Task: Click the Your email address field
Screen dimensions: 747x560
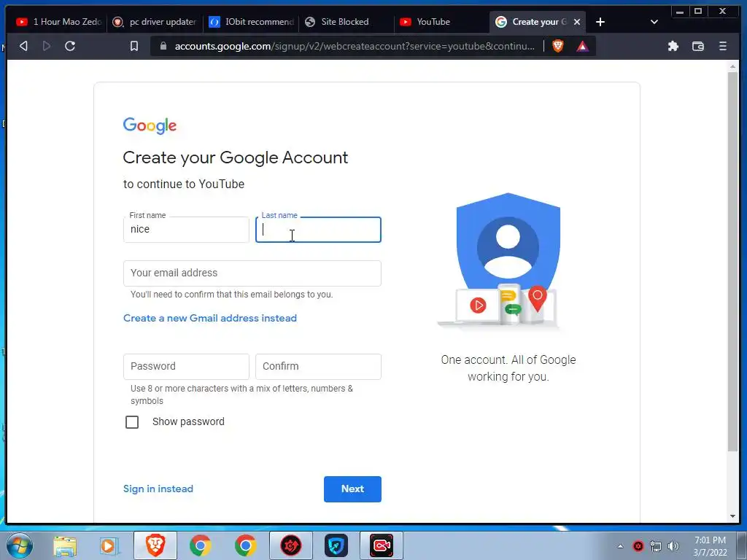Action: (x=252, y=273)
